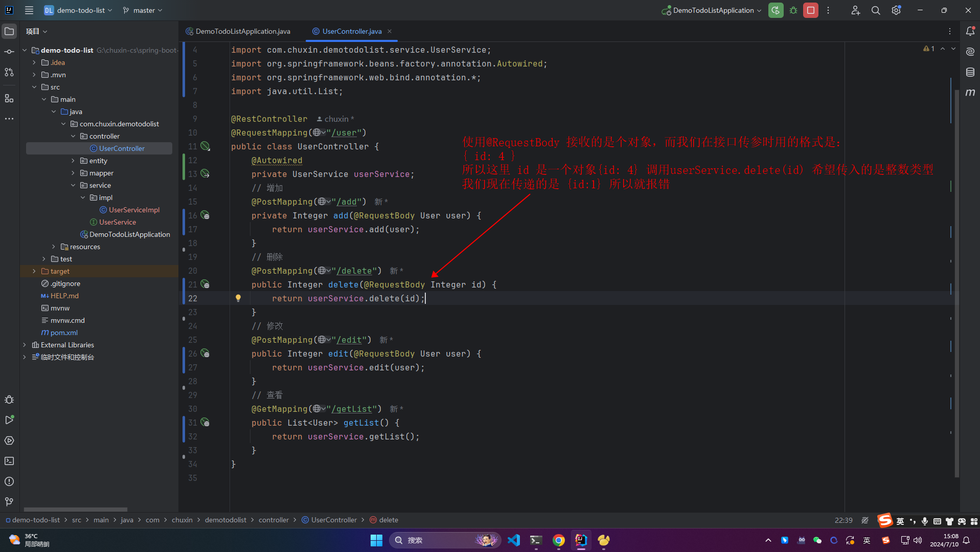Open the Services tool window
The height and width of the screenshot is (552, 980).
click(9, 440)
